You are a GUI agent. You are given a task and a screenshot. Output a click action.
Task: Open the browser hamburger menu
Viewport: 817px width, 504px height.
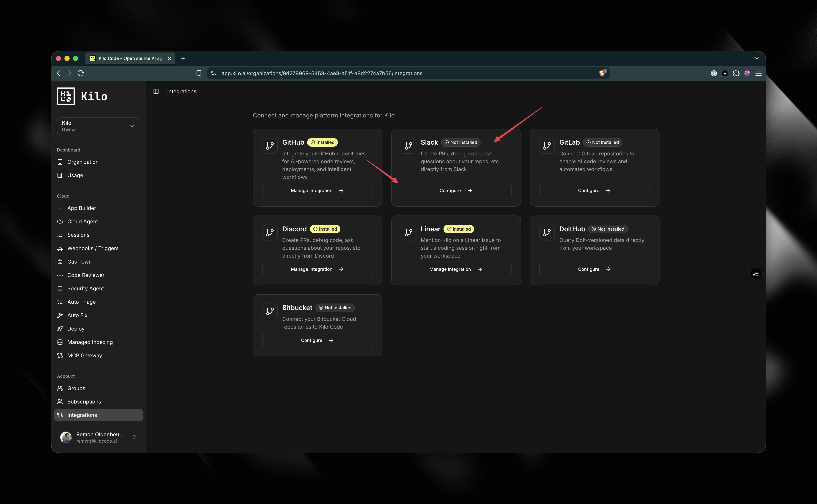(758, 73)
